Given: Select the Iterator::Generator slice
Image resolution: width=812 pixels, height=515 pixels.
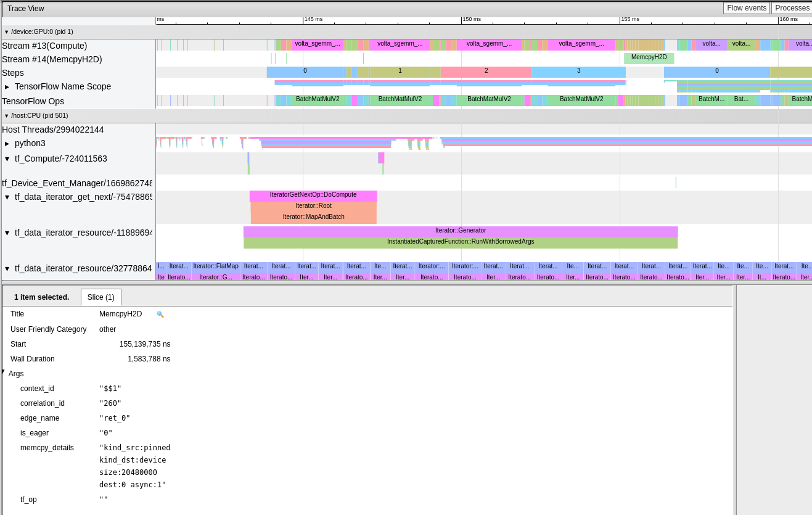Looking at the screenshot, I should click(x=461, y=230).
